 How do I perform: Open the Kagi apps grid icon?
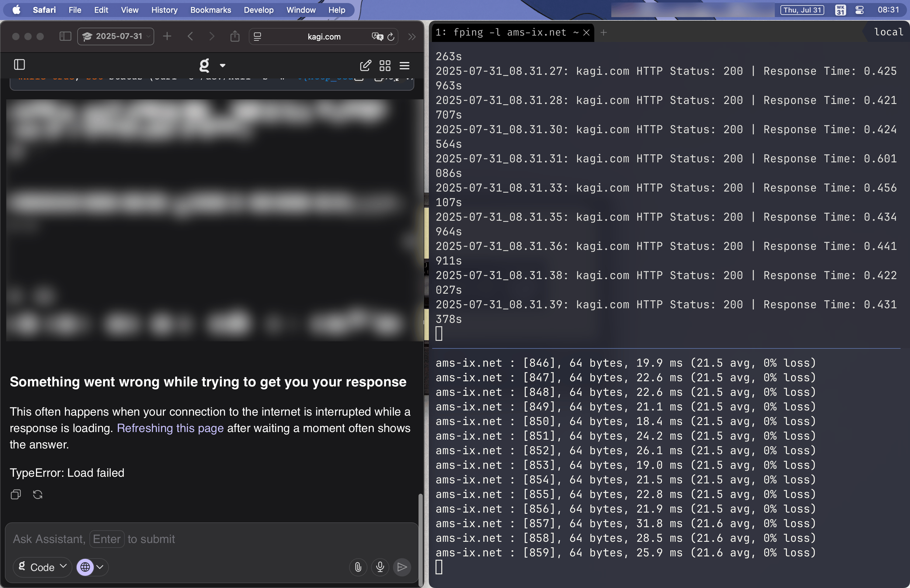pyautogui.click(x=385, y=65)
